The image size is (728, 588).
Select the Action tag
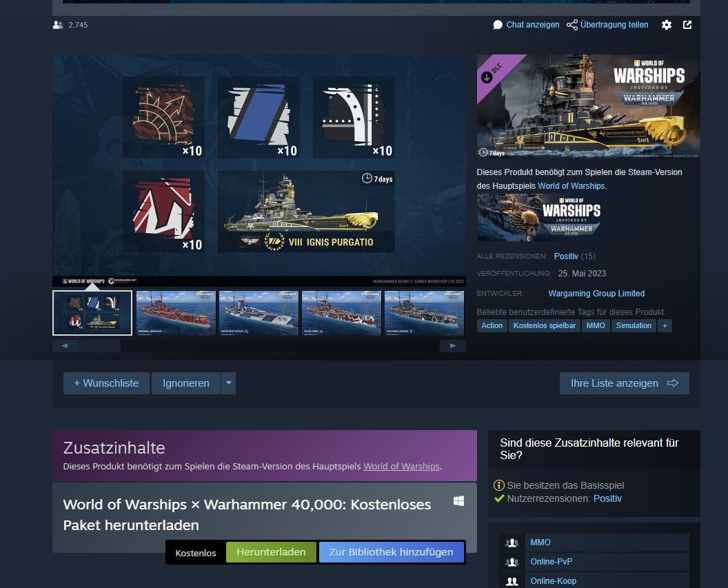(492, 326)
